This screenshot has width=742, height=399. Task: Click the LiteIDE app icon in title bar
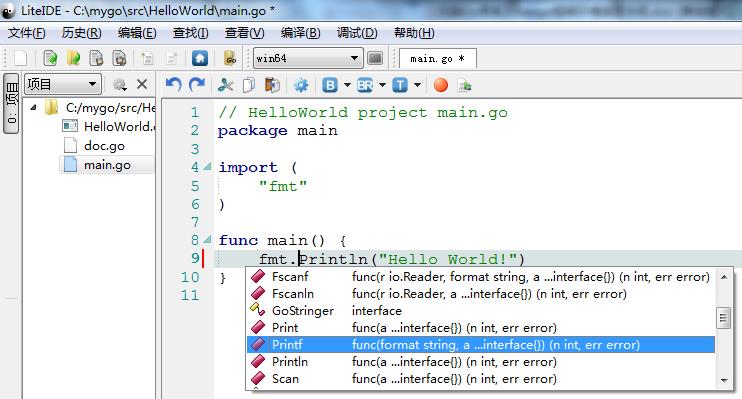9,11
